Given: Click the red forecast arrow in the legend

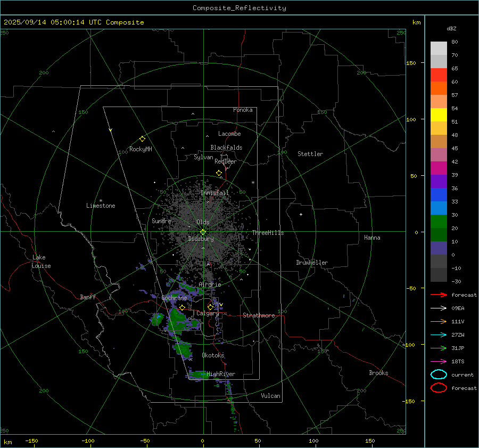Looking at the screenshot, I should click(439, 295).
